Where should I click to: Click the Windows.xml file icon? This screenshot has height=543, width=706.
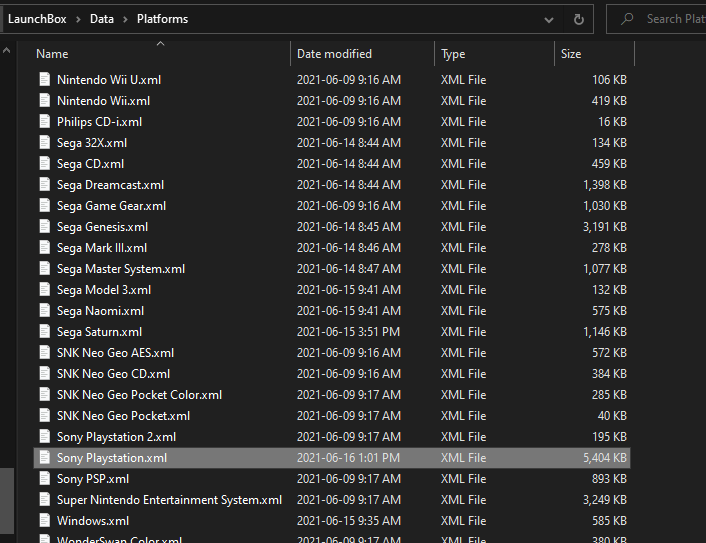click(45, 521)
